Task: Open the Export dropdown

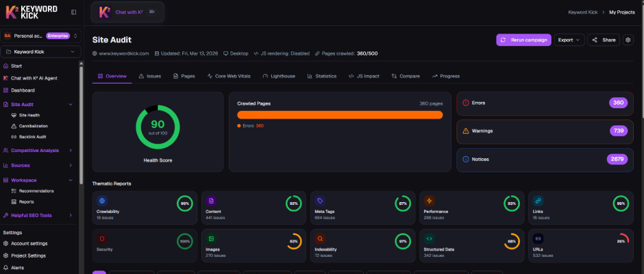Action: [569, 40]
